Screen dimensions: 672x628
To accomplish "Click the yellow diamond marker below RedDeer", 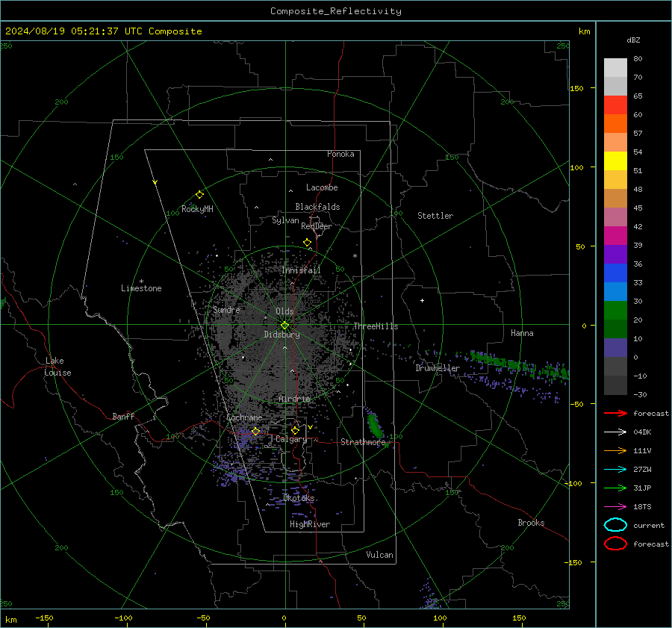I will (x=308, y=243).
